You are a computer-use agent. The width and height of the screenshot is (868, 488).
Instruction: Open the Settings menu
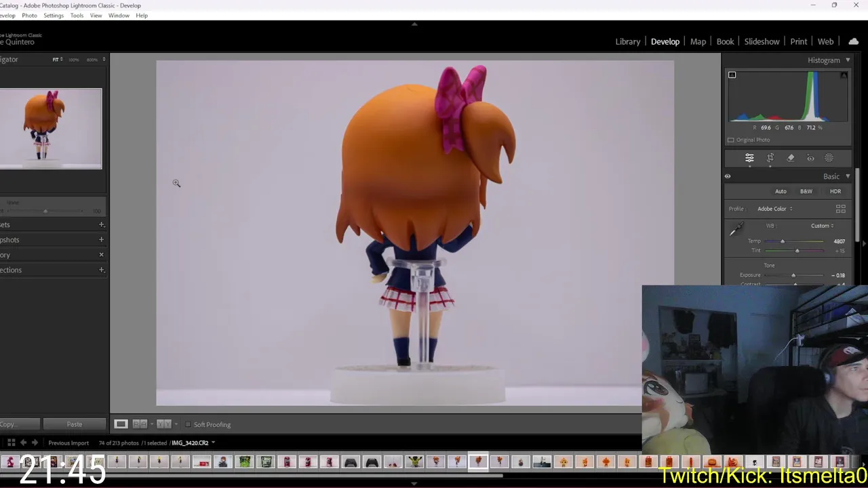coord(54,15)
